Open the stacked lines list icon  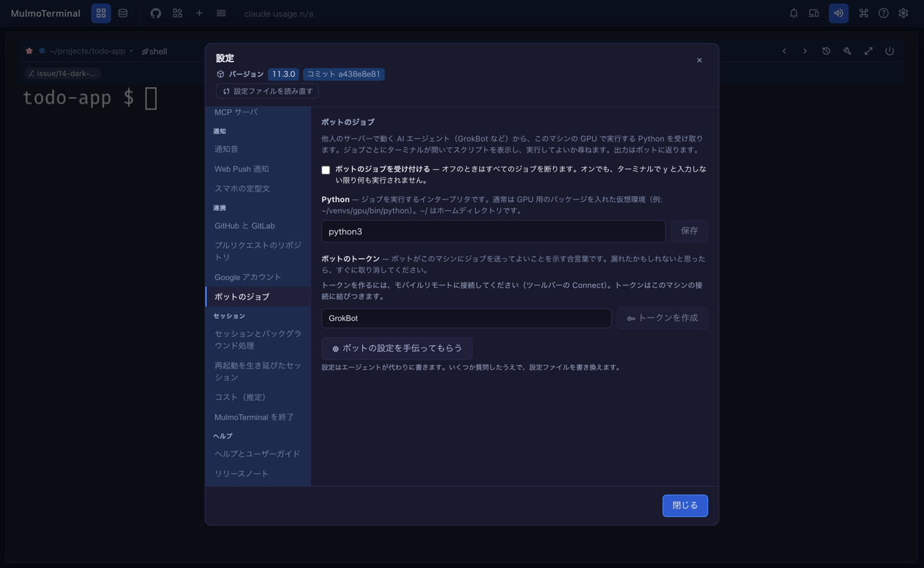(221, 13)
